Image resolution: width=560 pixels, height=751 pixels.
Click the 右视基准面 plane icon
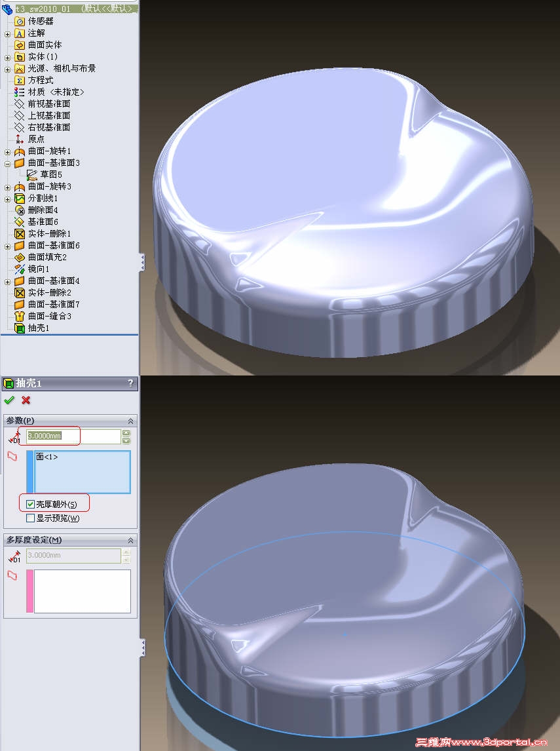pos(20,127)
